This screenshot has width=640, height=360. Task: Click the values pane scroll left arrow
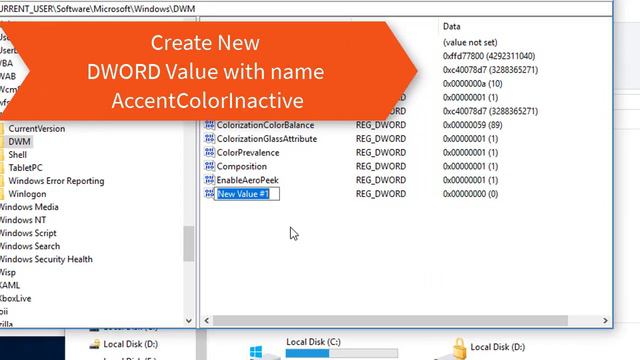click(207, 321)
